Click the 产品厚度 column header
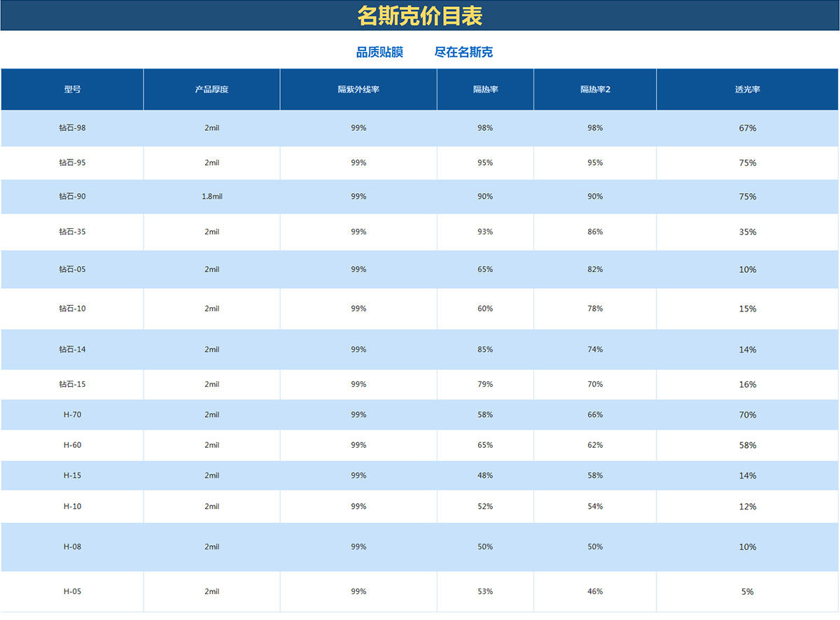Viewport: 840px width, 620px height. click(x=212, y=90)
